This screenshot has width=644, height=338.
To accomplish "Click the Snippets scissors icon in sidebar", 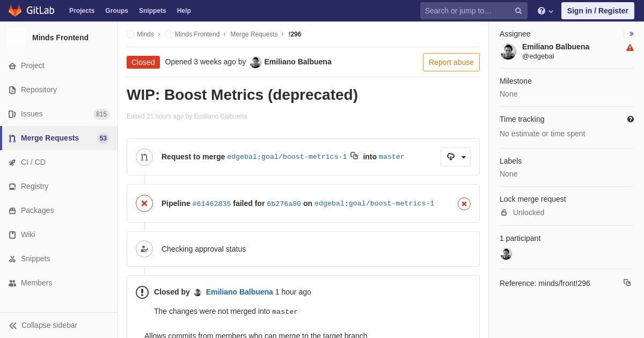I will pyautogui.click(x=12, y=259).
